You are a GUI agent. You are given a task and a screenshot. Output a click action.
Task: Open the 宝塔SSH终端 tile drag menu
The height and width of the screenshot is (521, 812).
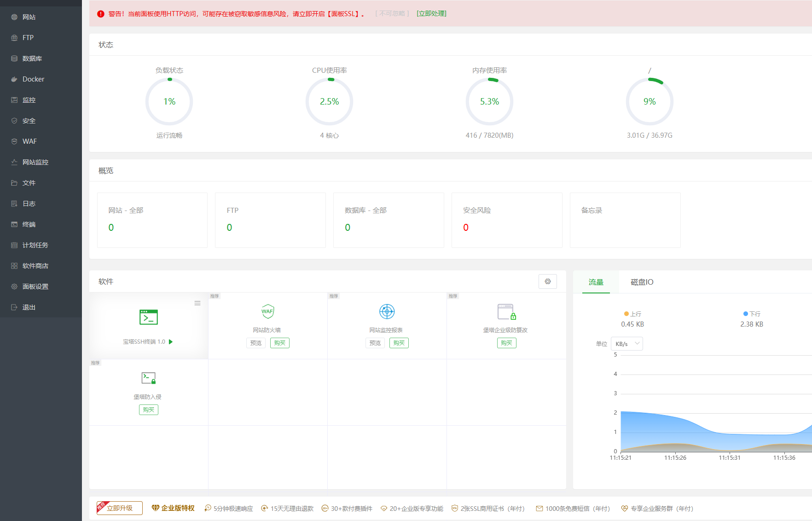[197, 303]
